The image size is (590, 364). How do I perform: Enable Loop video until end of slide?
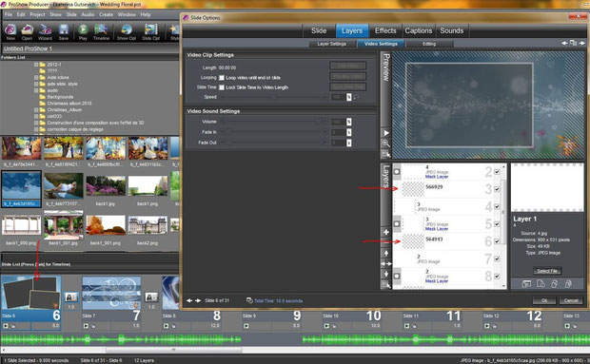(222, 78)
